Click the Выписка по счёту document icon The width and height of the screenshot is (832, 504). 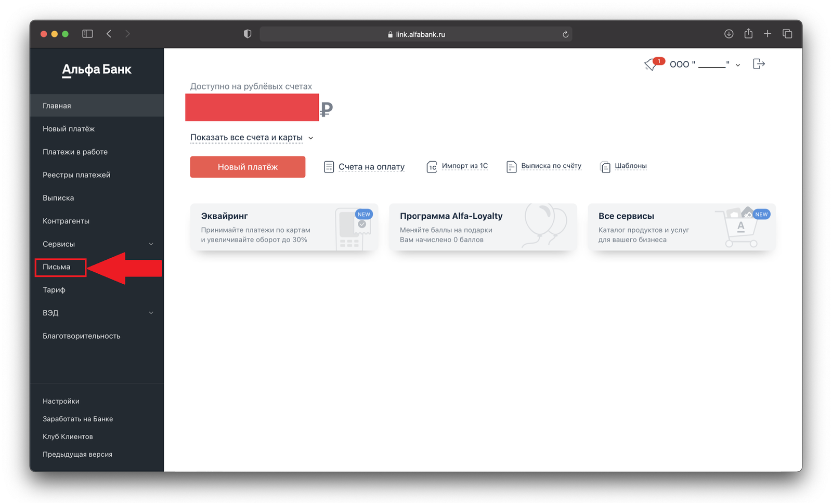[511, 167]
